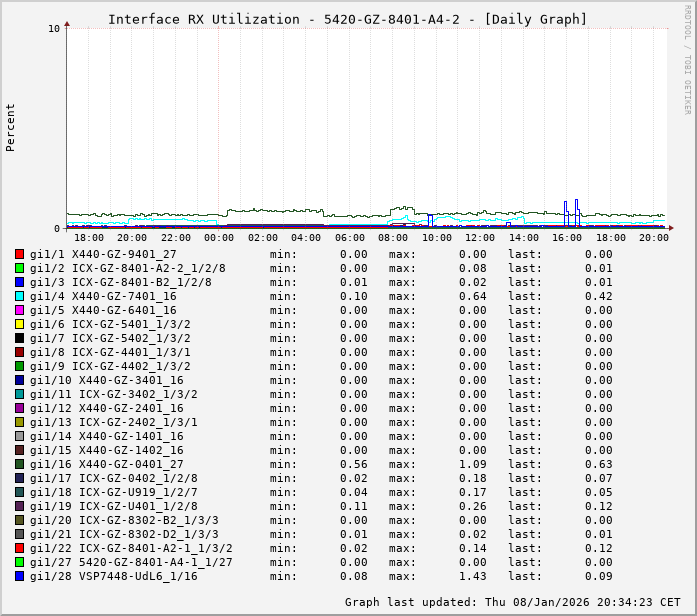Select the dark green swatch for gi1/16 X440-GZ-0401_27
The image size is (697, 616).
[19, 464]
